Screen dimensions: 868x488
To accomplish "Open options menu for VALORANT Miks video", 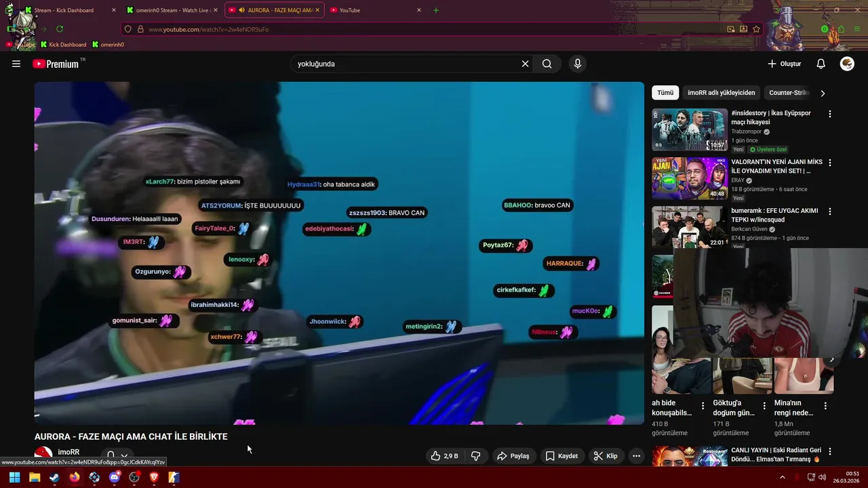I will (x=829, y=163).
